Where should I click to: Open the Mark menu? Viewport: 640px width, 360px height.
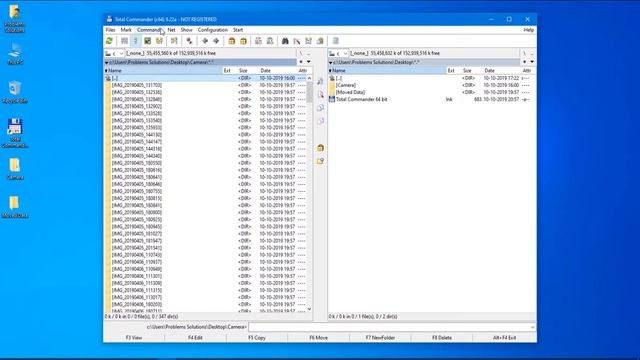click(x=126, y=30)
